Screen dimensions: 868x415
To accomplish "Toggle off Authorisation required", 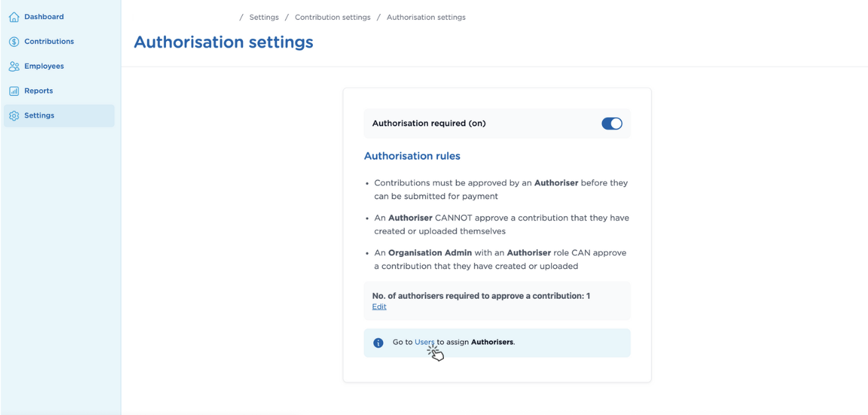I will point(612,123).
